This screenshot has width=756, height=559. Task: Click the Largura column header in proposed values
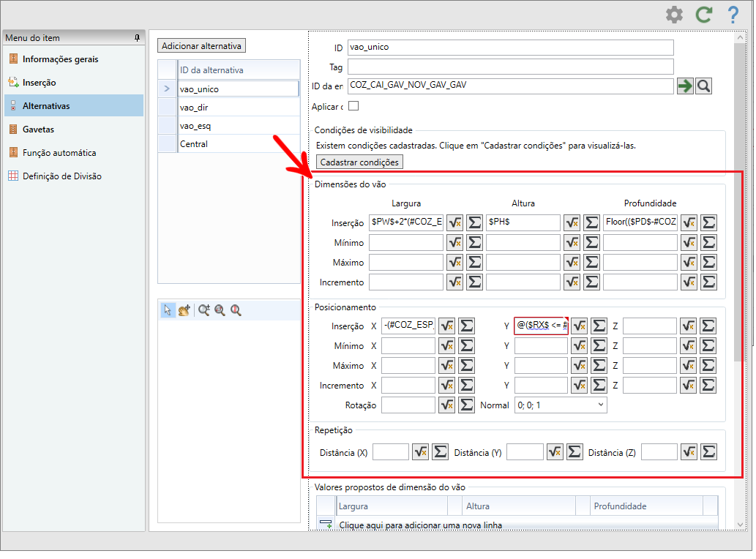392,506
